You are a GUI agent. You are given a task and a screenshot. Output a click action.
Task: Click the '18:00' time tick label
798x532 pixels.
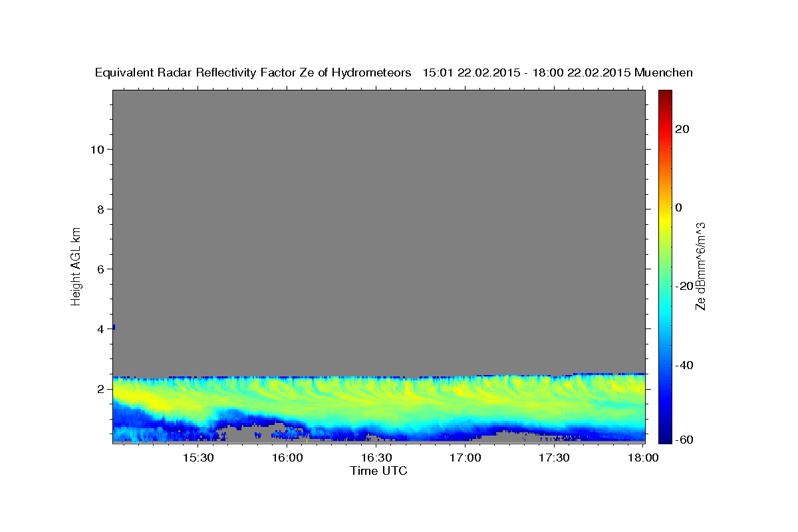tap(644, 458)
